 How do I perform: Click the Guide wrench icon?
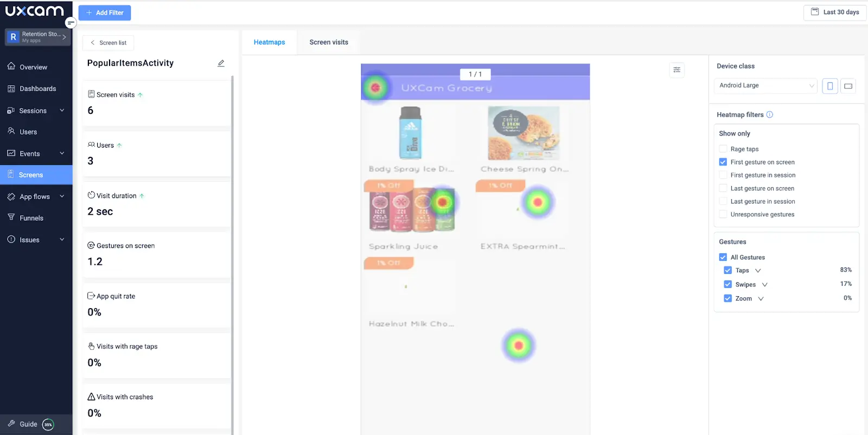pos(11,424)
